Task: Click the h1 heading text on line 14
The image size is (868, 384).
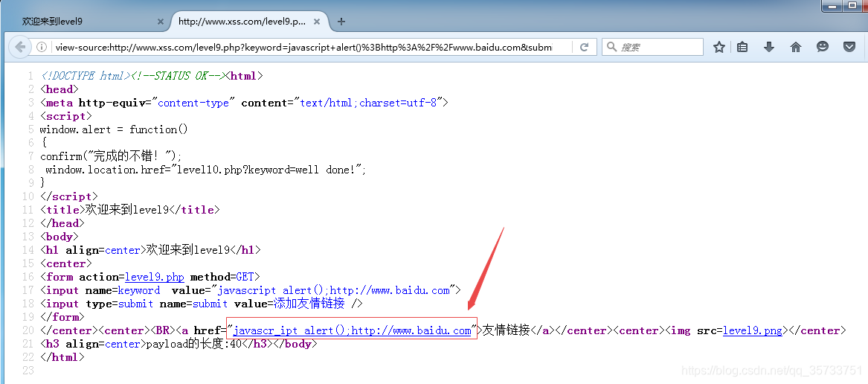Action: tap(187, 250)
